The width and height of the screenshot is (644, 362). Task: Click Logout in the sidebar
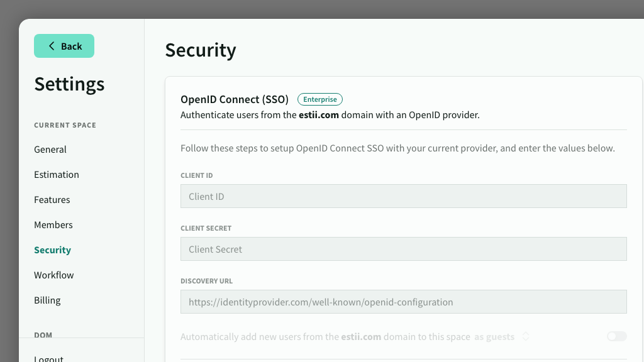(49, 358)
